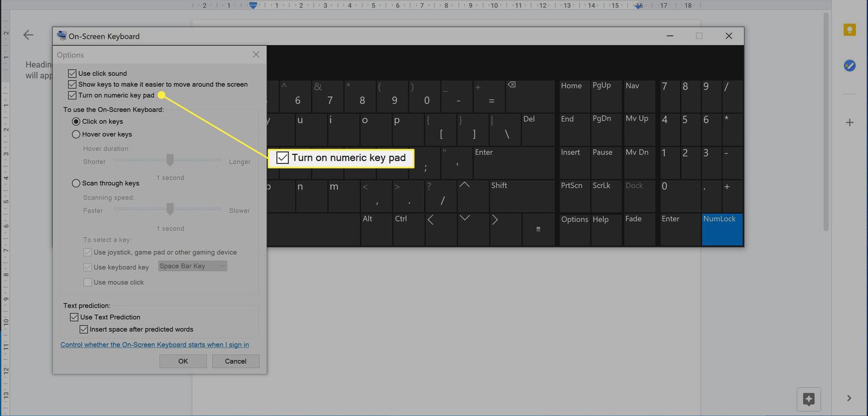Open the Space Bar Key dropdown
The height and width of the screenshot is (416, 868).
click(x=192, y=266)
